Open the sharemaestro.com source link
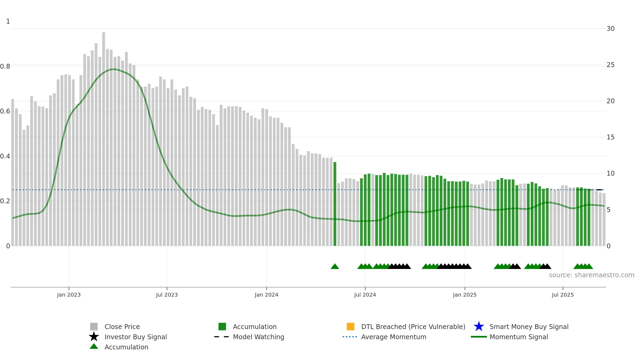Screen dimensions: 644x362 click(x=591, y=275)
